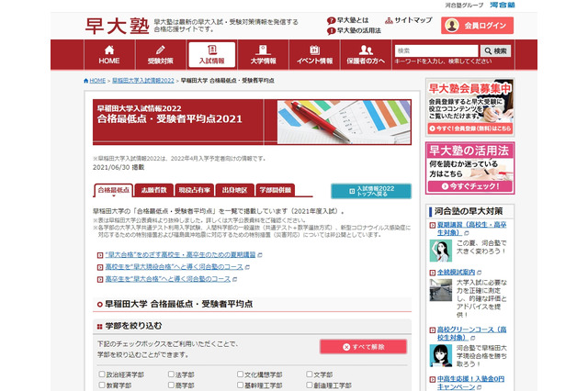
Task: Switch to the 現役占有率 tab
Action: click(x=194, y=190)
